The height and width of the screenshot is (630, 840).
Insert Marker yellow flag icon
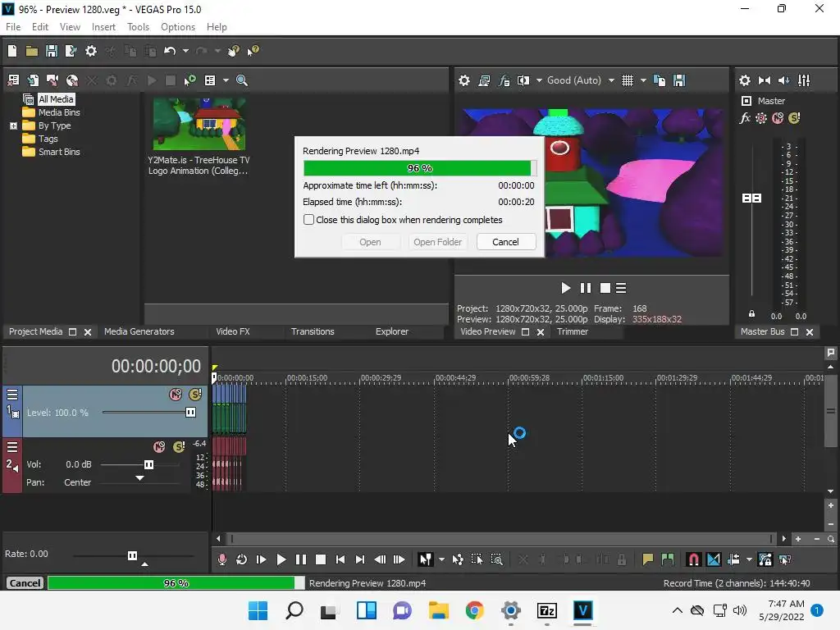(647, 559)
